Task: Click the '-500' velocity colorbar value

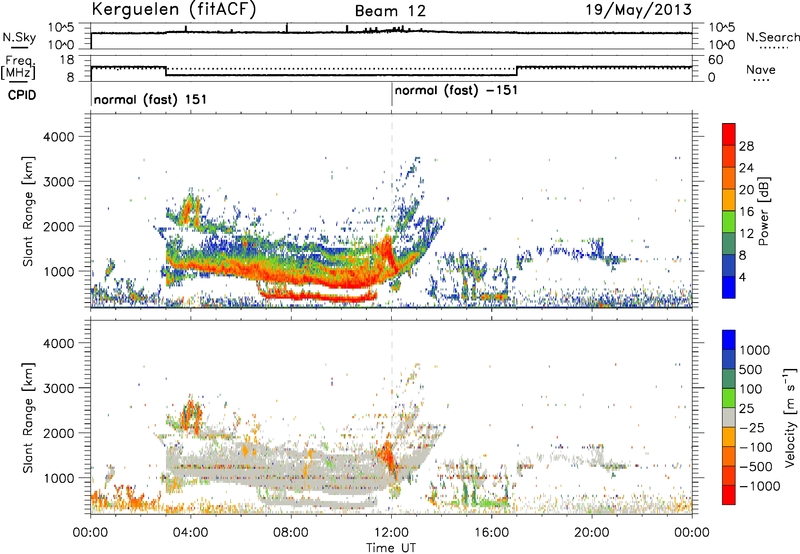Action: [x=756, y=466]
